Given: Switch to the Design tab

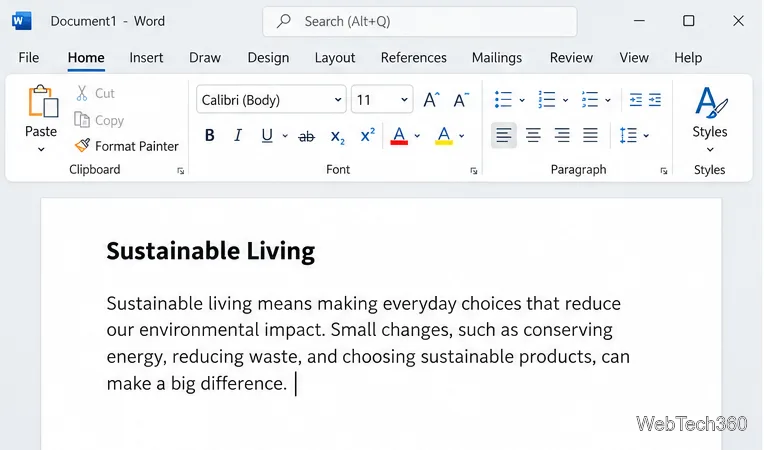Looking at the screenshot, I should click(268, 57).
